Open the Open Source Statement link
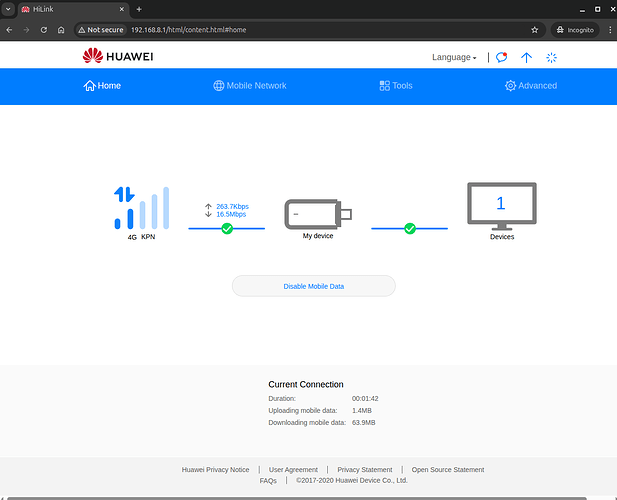617x500 pixels. (447, 469)
